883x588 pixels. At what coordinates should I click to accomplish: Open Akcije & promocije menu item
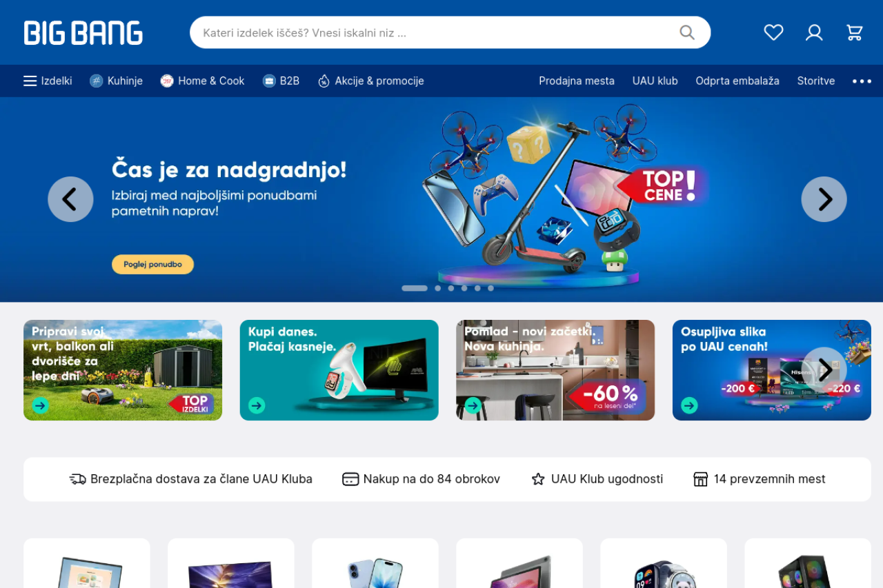click(x=370, y=81)
